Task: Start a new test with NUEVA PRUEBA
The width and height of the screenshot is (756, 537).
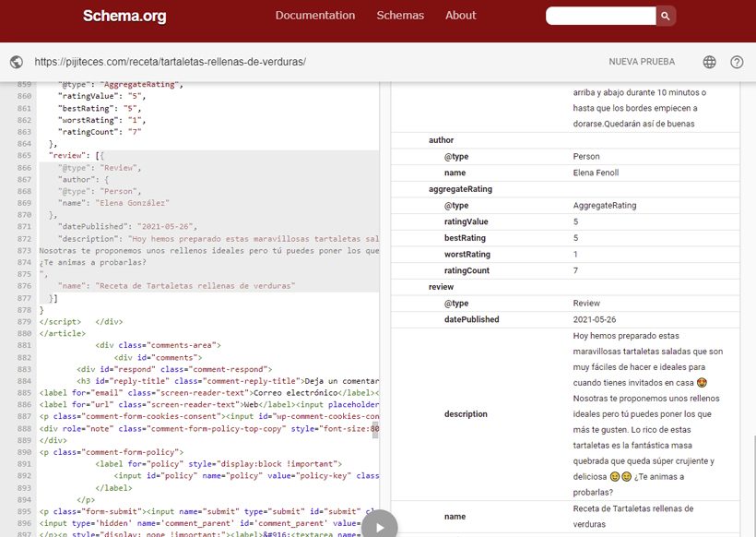Action: (642, 62)
